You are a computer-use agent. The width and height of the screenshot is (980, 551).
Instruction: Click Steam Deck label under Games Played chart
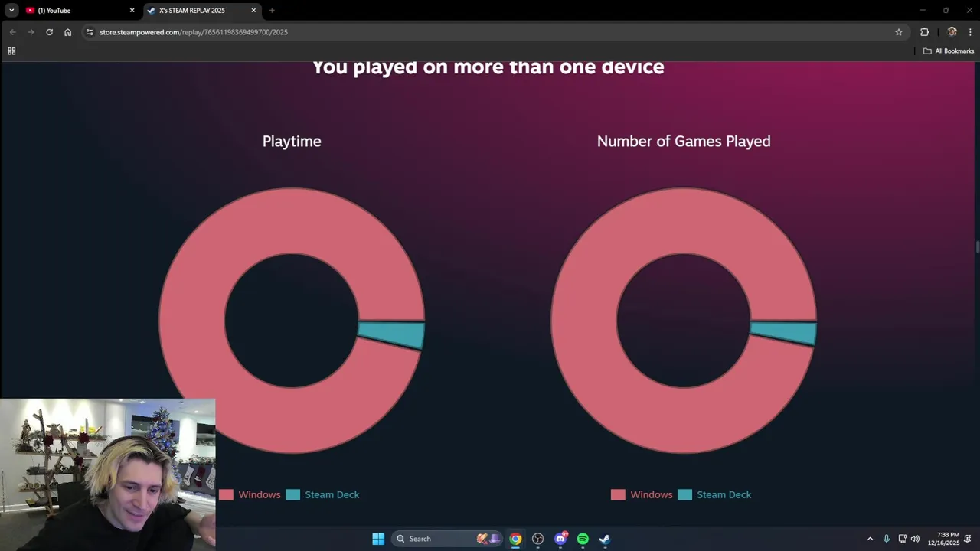coord(724,494)
